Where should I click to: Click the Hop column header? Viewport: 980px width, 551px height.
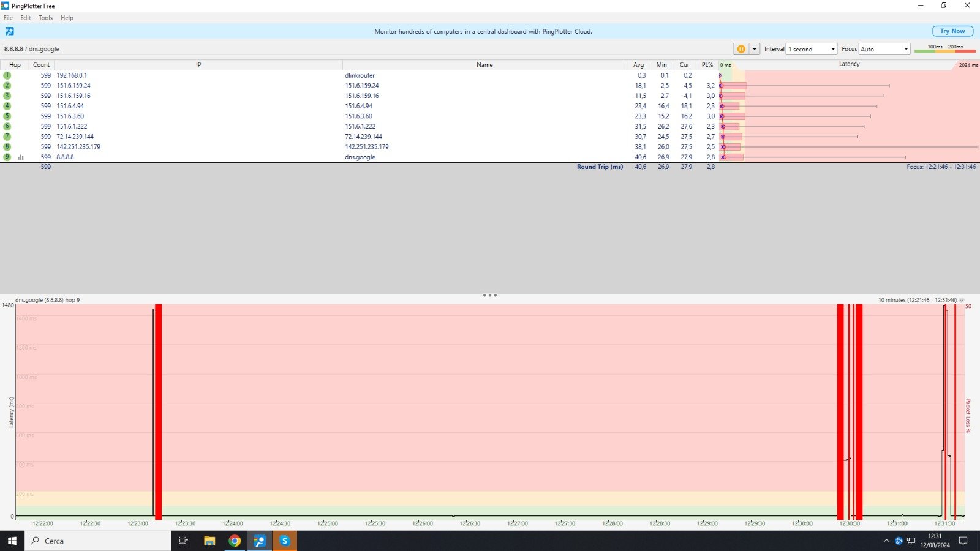coord(15,64)
